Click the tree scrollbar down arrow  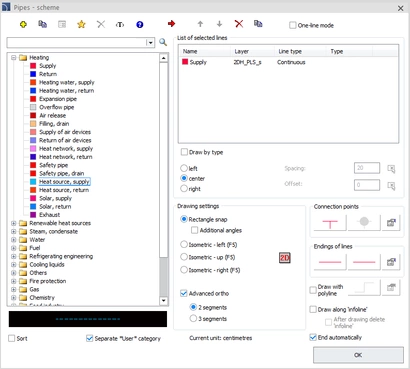click(x=163, y=301)
